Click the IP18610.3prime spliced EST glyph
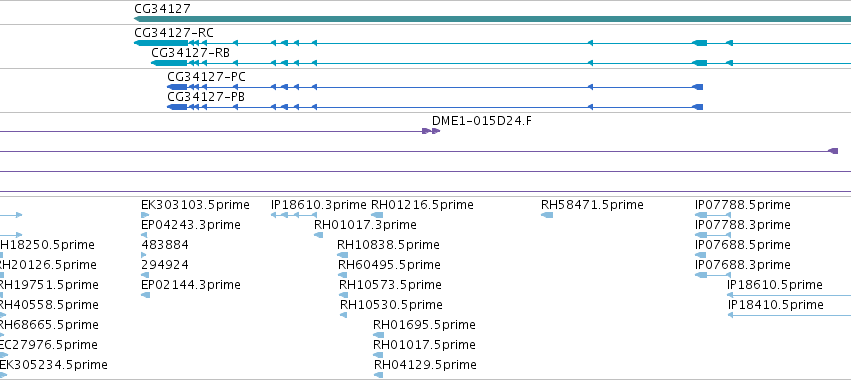 point(294,215)
